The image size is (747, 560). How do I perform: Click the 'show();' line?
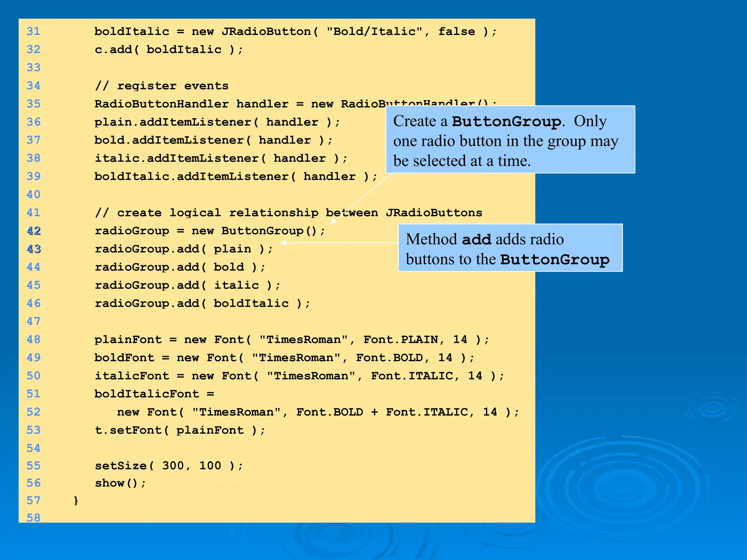click(x=120, y=483)
